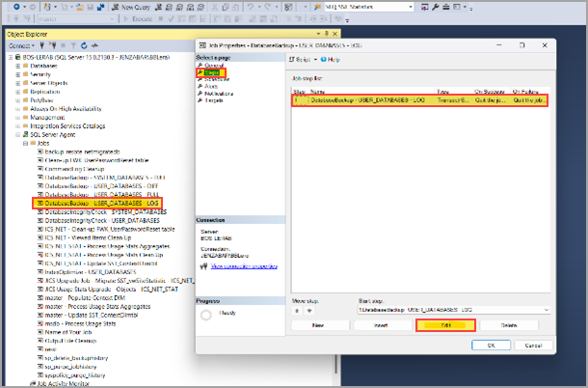
Task: Select the syspolicy_purge_history job
Action: [x=74, y=375]
